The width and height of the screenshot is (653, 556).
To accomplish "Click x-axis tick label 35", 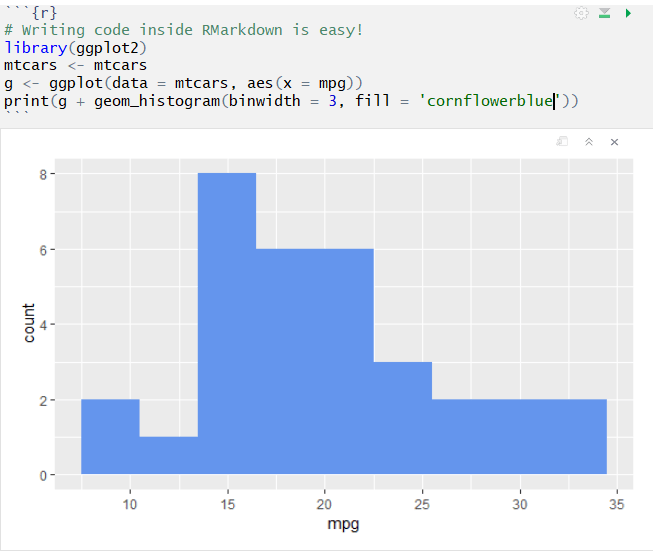I will [617, 504].
